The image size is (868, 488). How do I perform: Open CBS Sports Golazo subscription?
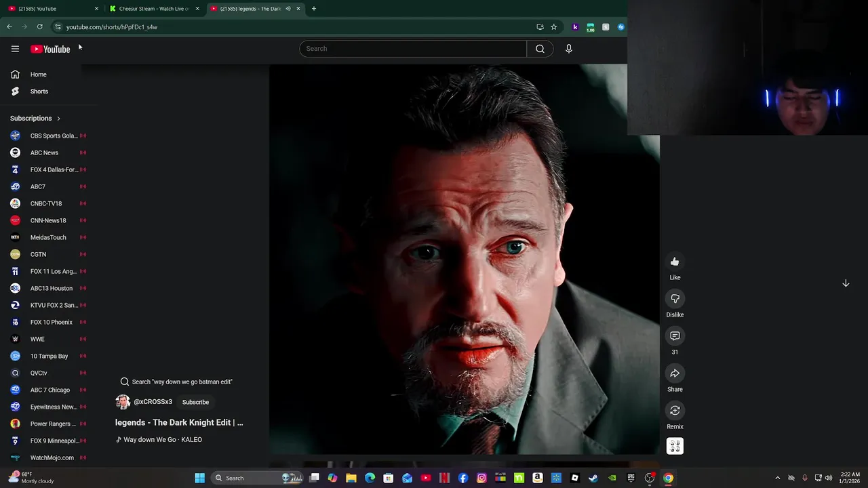(x=49, y=136)
